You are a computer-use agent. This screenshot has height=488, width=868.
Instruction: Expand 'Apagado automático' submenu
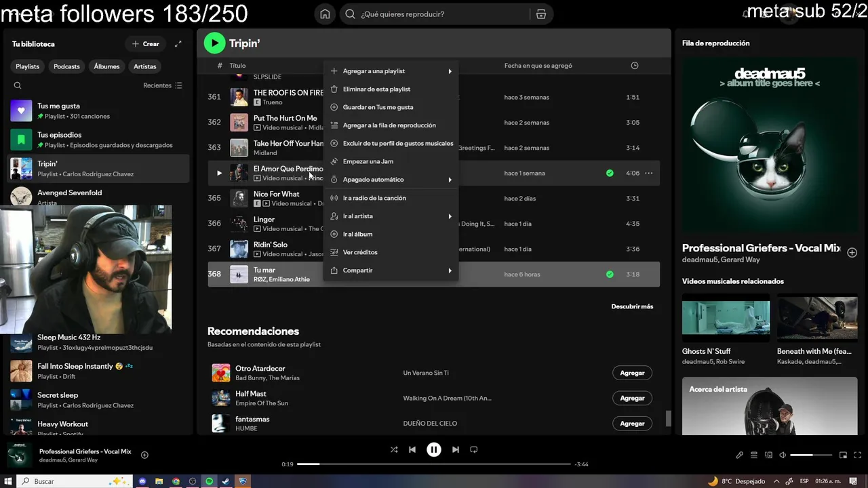tap(391, 180)
